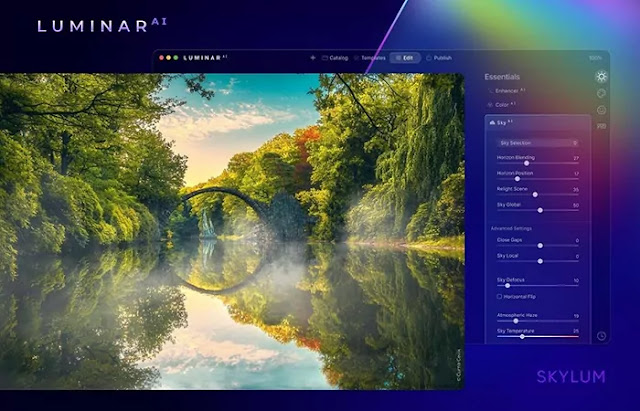Click the green maximize window button

tap(176, 58)
